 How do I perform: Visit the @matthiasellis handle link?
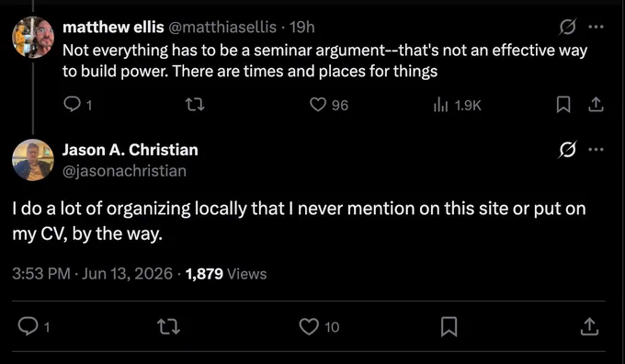[x=222, y=27]
